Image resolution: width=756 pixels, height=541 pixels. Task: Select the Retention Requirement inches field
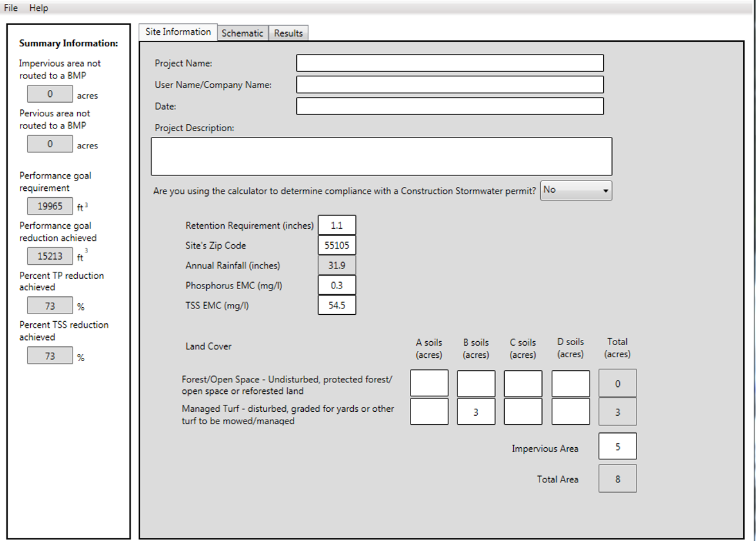click(337, 226)
